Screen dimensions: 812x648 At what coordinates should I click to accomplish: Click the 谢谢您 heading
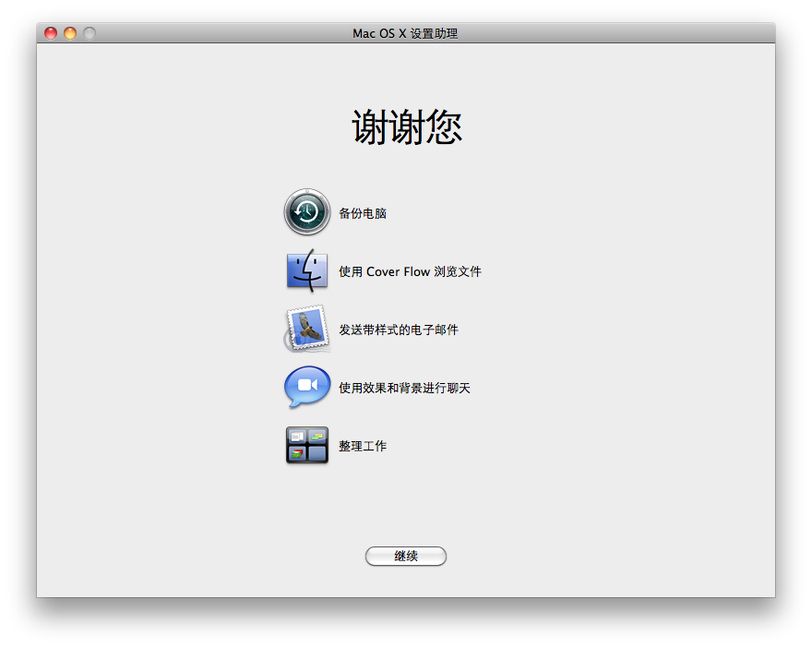(407, 126)
